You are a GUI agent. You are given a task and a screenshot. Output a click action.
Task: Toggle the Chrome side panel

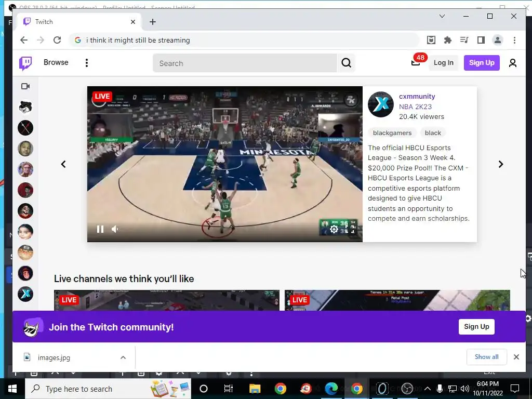point(481,40)
